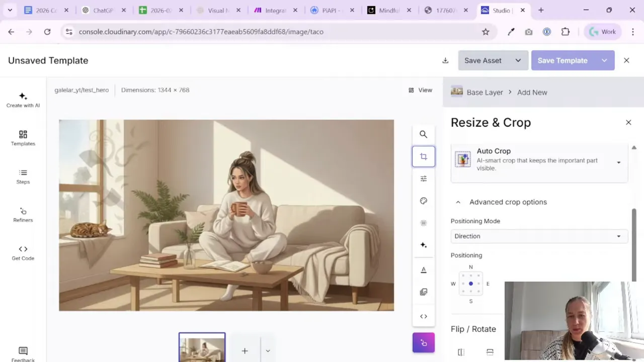The width and height of the screenshot is (644, 362).
Task: Select the taco image thumbnail
Action: (x=202, y=348)
